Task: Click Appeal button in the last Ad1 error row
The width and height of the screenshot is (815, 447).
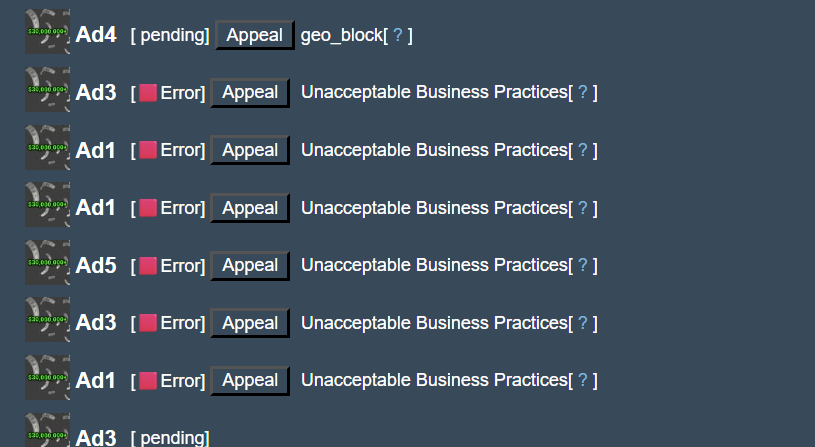Action: (x=250, y=380)
